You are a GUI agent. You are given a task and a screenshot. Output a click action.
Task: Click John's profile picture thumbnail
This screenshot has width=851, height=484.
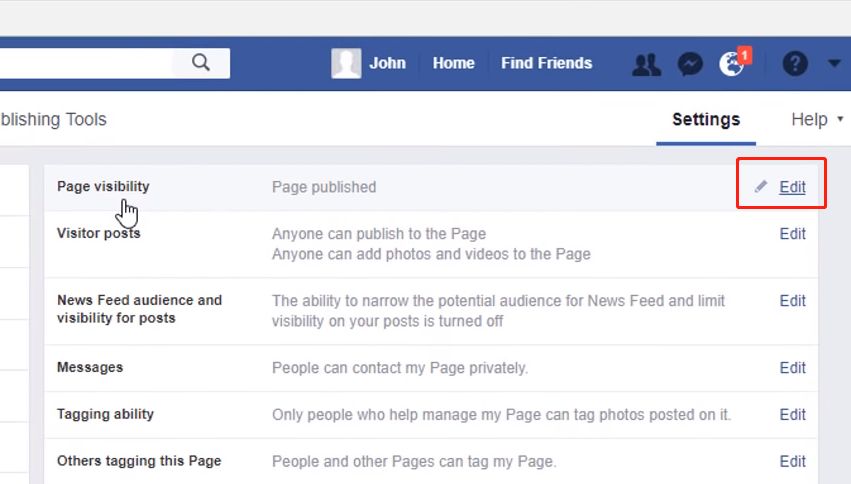[346, 63]
